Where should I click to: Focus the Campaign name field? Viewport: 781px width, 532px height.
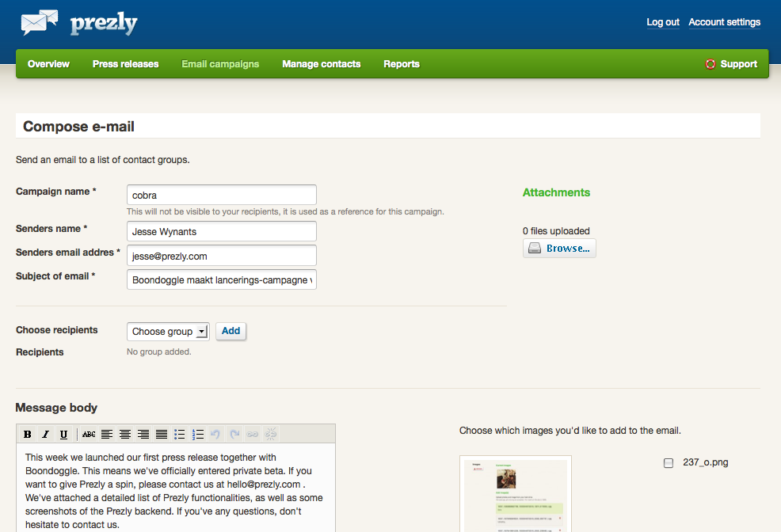point(222,195)
